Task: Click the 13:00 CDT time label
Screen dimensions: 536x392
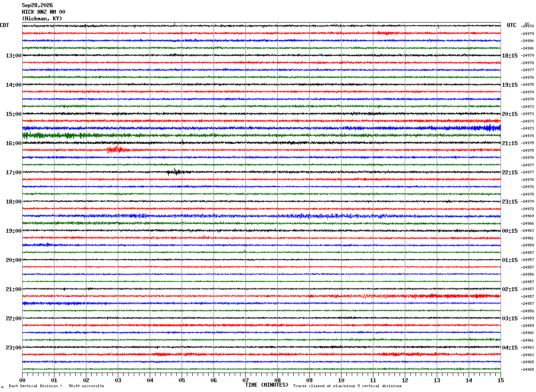Action: [x=13, y=56]
